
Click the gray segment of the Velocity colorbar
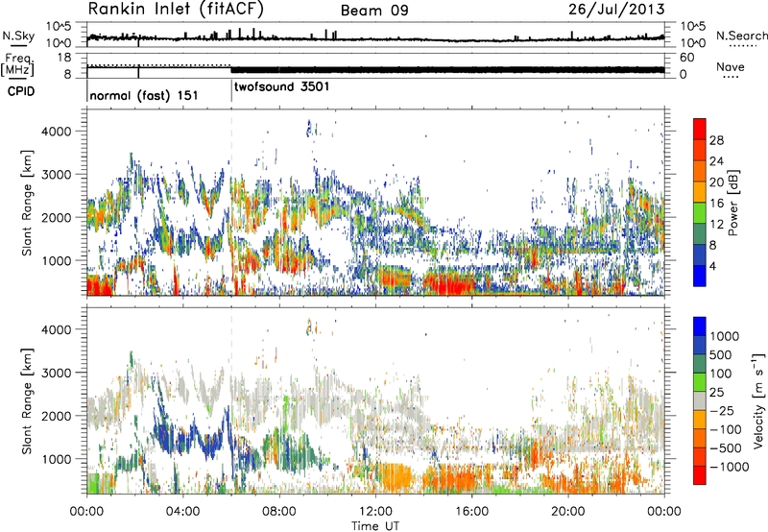[700, 400]
